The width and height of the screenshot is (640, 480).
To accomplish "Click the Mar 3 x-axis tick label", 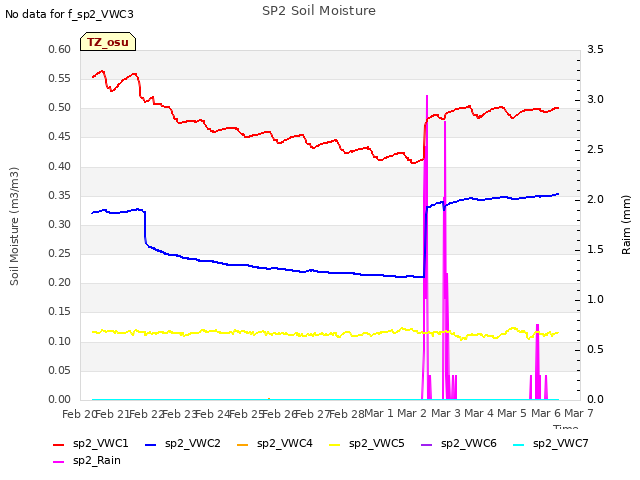I will coord(446,414).
